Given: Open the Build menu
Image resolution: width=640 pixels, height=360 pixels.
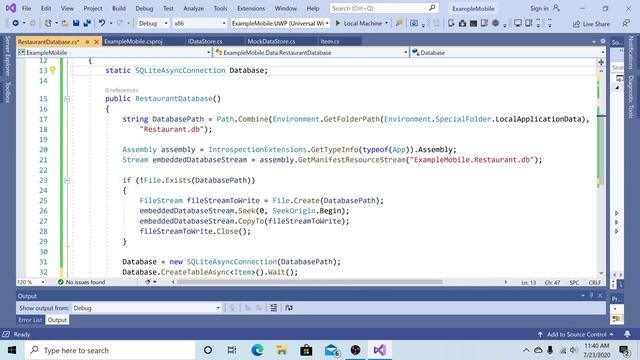Looking at the screenshot, I should pos(119,8).
